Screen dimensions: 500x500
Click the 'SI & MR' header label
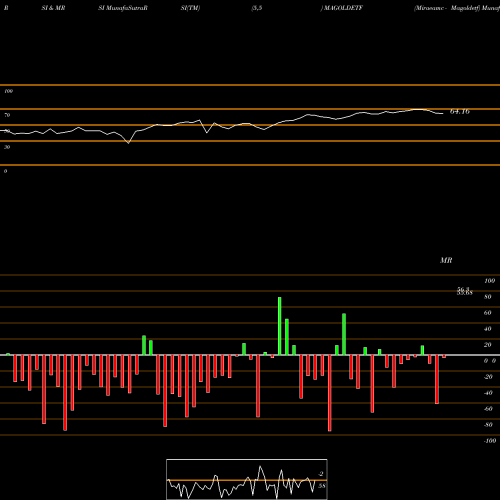[53, 8]
